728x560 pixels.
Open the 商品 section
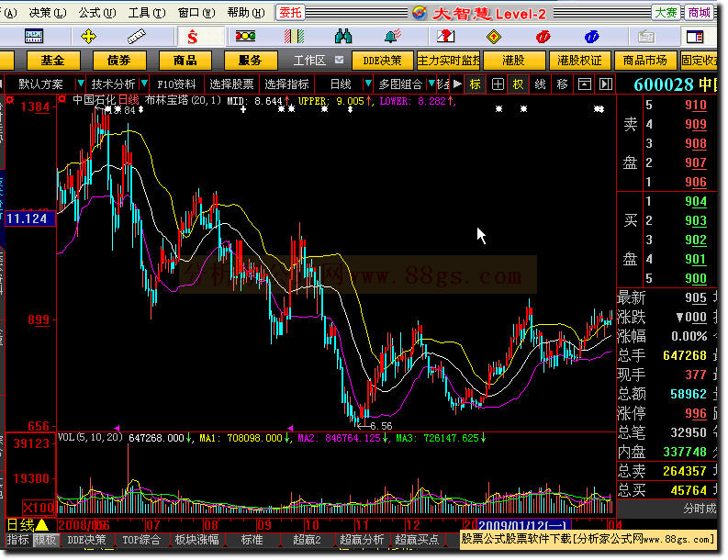[185, 61]
